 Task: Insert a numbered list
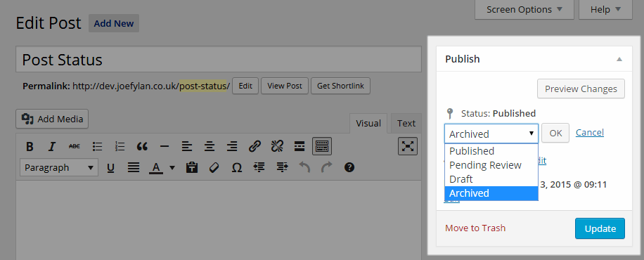[120, 146]
